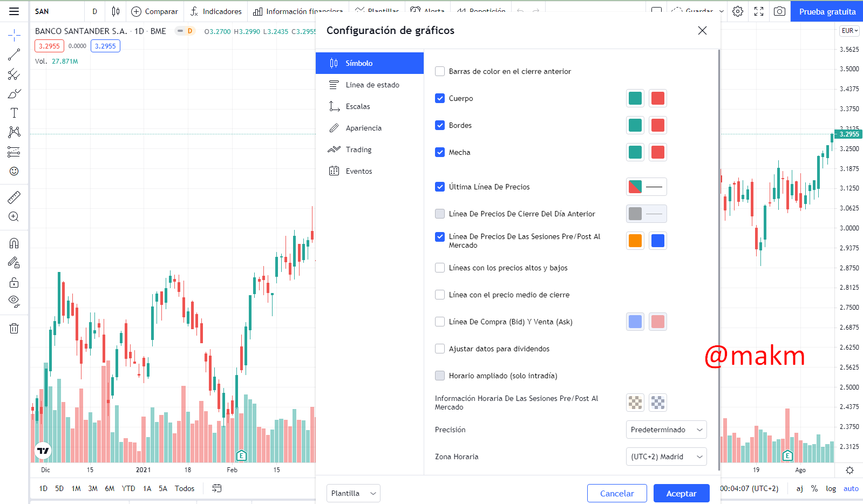This screenshot has height=504, width=863.
Task: Click the SAN symbol search field
Action: 57,11
